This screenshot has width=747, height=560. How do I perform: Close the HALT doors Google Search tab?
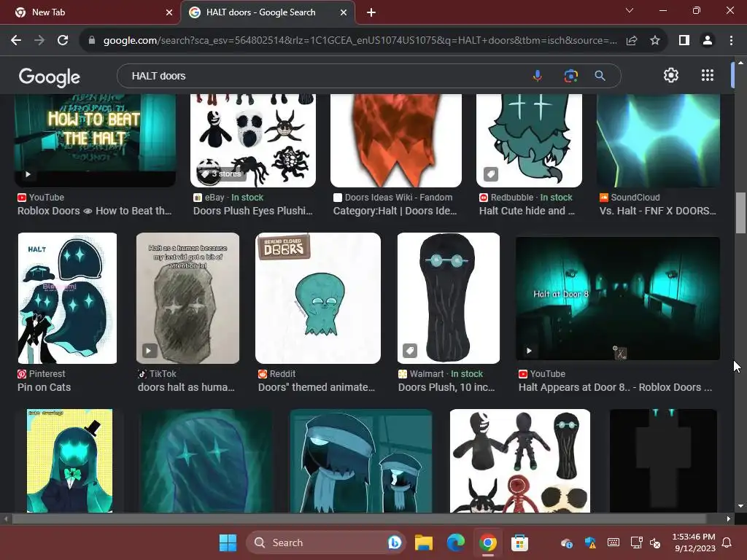click(x=344, y=12)
